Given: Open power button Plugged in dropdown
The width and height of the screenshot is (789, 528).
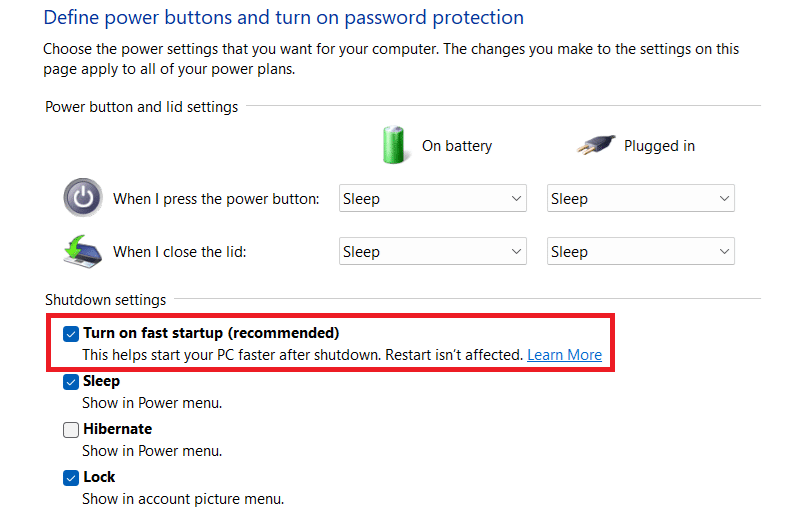Looking at the screenshot, I should pos(640,199).
